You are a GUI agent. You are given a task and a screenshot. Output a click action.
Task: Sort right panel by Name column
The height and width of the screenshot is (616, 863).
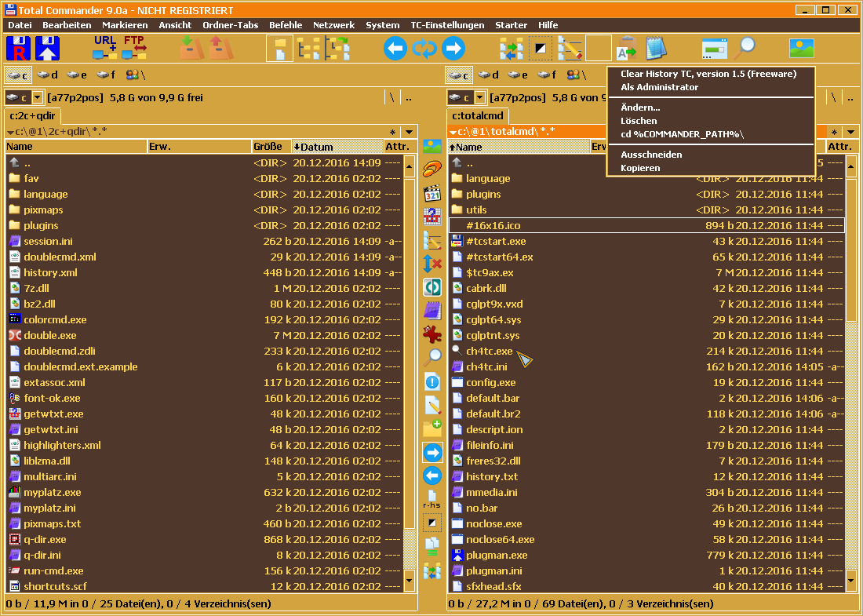(x=519, y=147)
